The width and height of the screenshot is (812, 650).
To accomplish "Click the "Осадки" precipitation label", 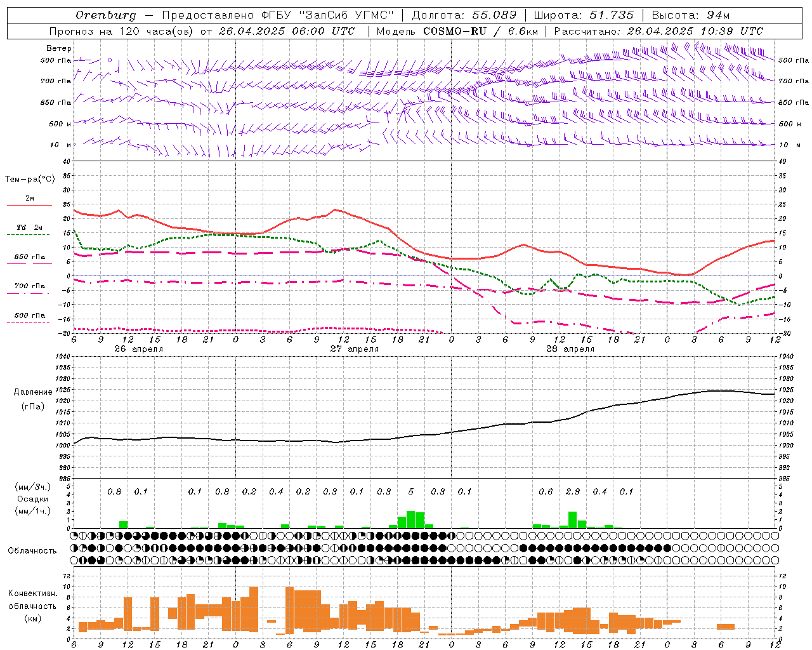I will tap(32, 500).
